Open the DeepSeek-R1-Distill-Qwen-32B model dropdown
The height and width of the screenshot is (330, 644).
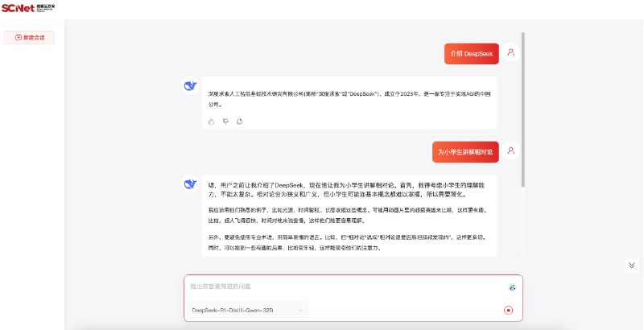pos(248,311)
